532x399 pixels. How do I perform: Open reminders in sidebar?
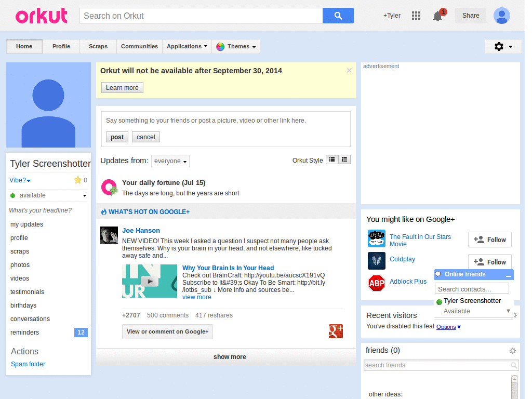click(x=24, y=332)
